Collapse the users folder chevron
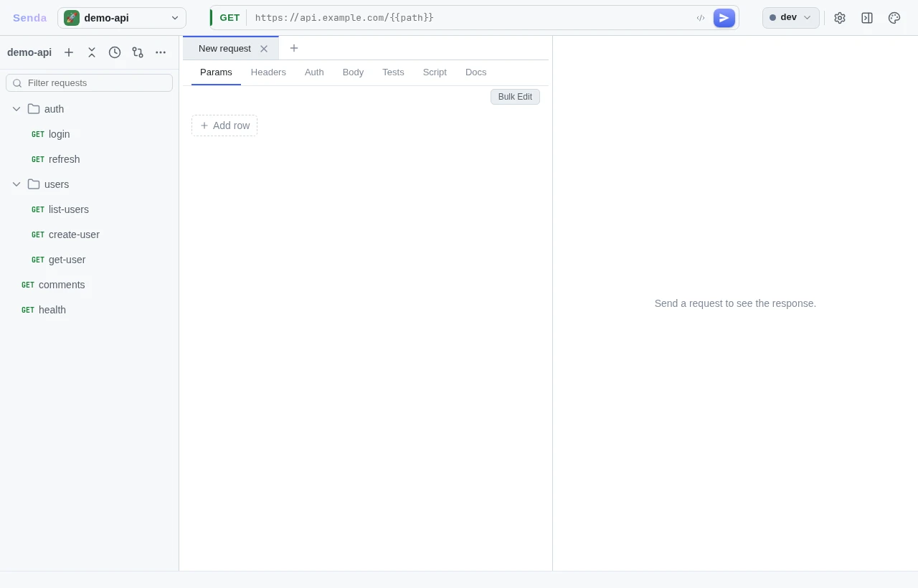The height and width of the screenshot is (588, 918). click(x=16, y=184)
